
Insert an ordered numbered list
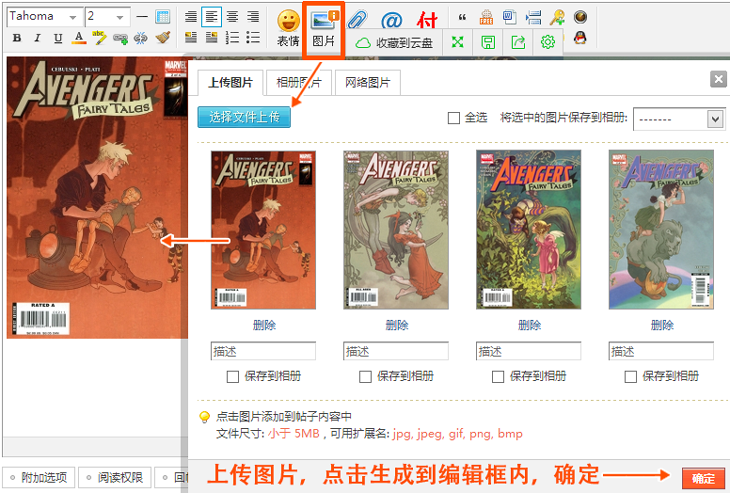point(232,37)
